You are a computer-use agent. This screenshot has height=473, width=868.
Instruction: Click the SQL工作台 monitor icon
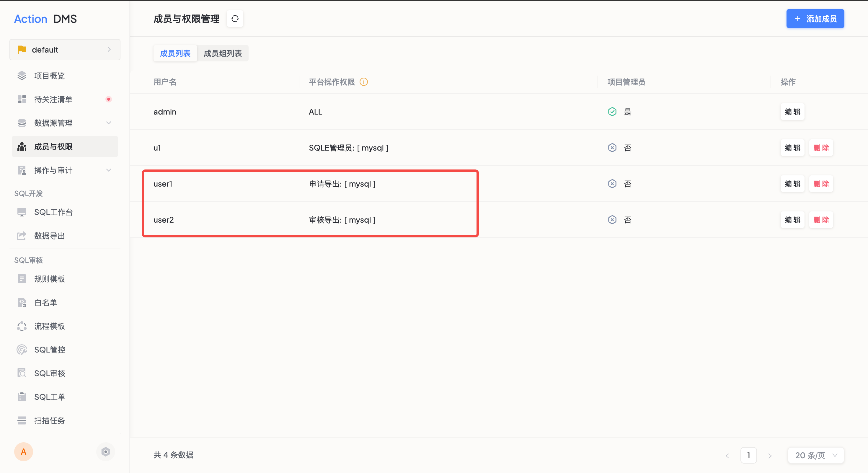click(22, 212)
